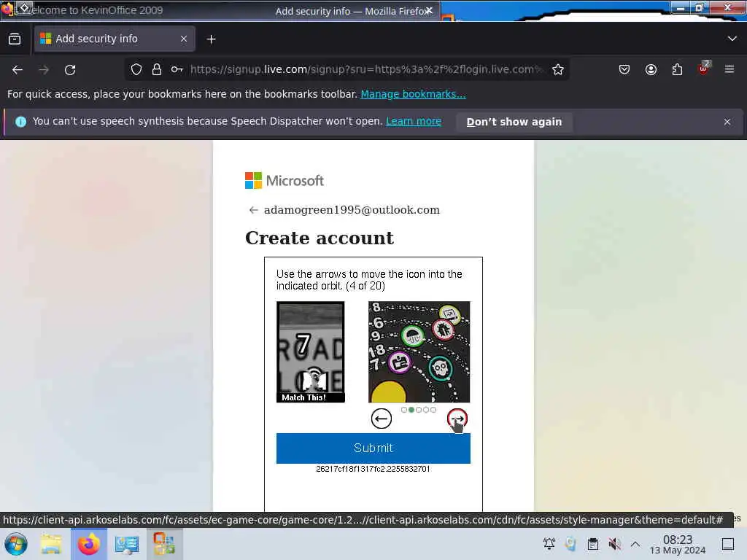Go back using the arrow beside the email address
Viewport: 747px width, 560px height.
point(253,210)
